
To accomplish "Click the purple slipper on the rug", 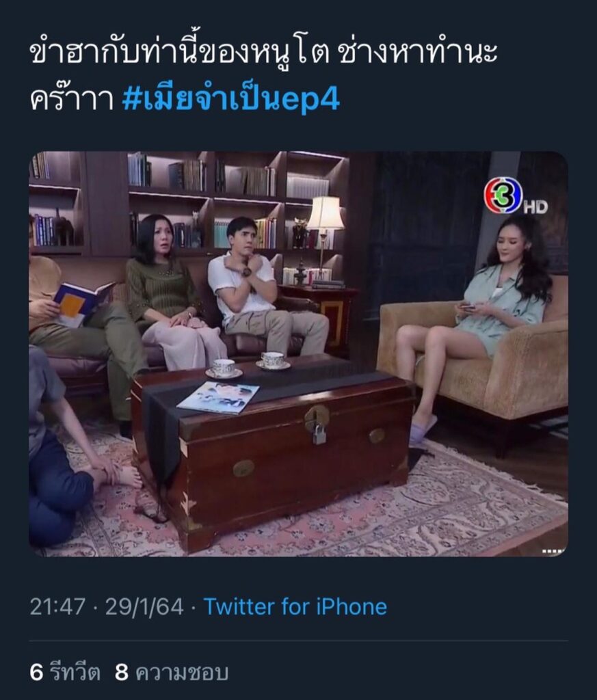I will click(423, 430).
